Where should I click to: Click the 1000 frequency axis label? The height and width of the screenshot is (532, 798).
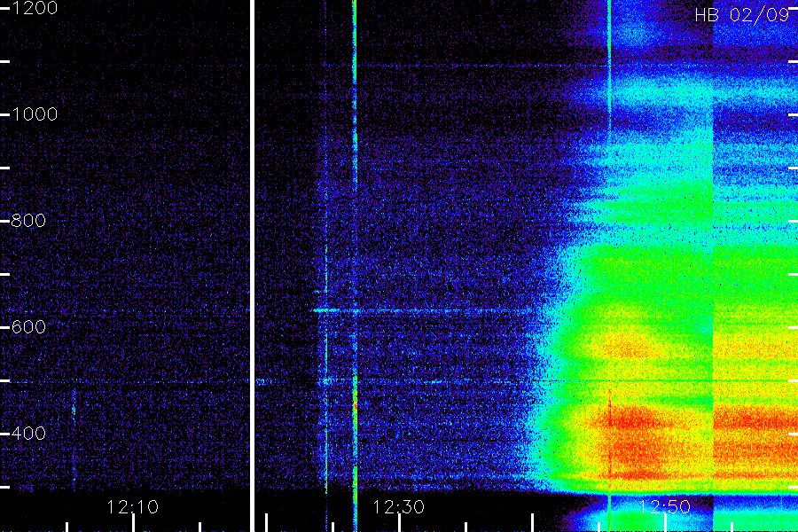click(34, 114)
